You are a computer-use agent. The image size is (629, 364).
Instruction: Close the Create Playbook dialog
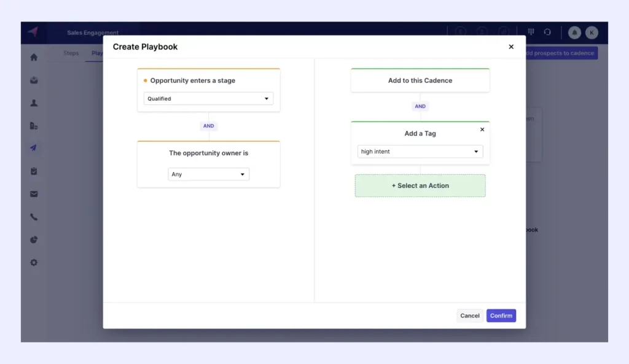click(x=511, y=47)
